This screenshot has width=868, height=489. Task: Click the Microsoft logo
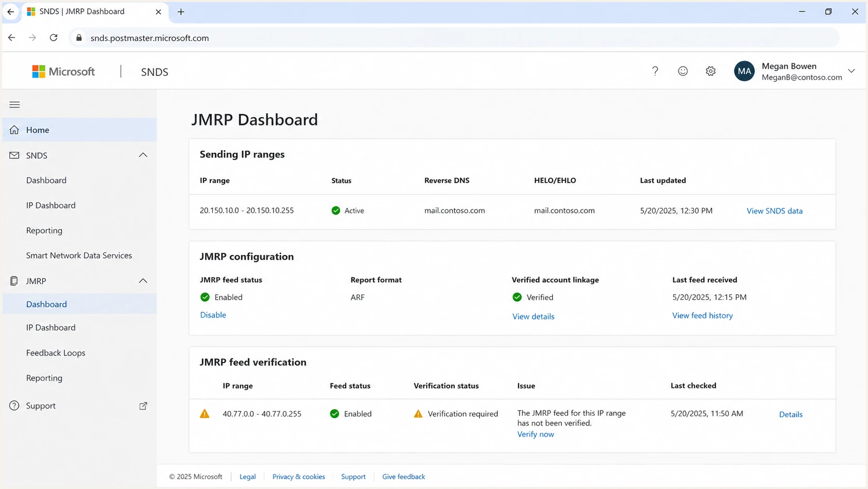click(x=63, y=72)
